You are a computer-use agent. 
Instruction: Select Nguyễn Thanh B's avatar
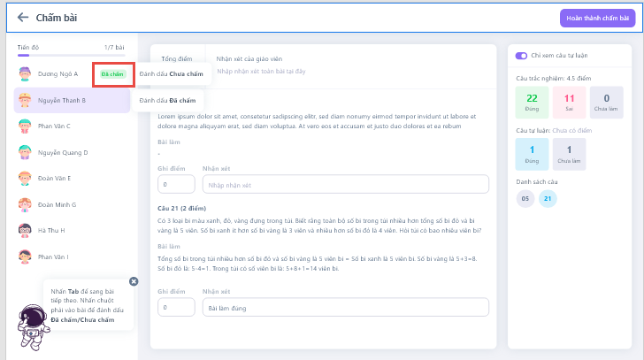point(25,100)
